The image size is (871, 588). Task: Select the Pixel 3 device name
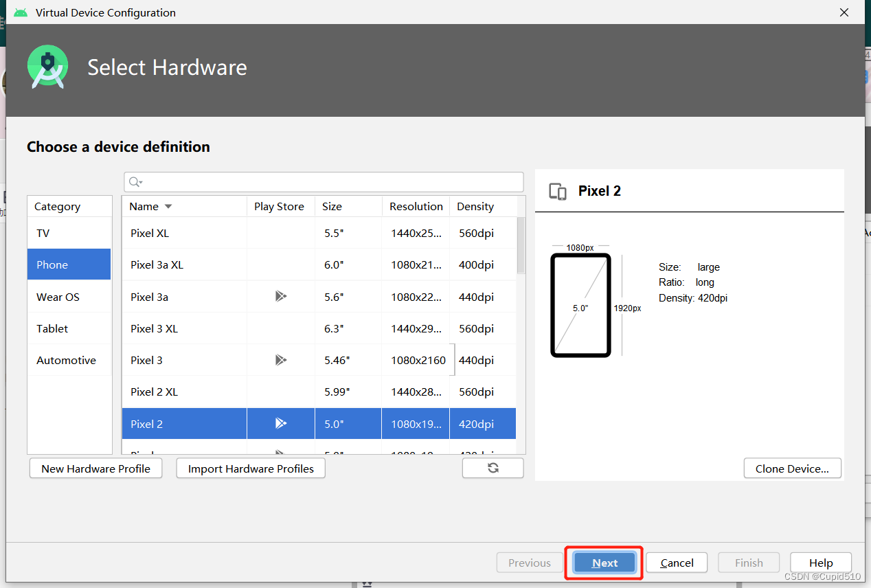point(146,360)
